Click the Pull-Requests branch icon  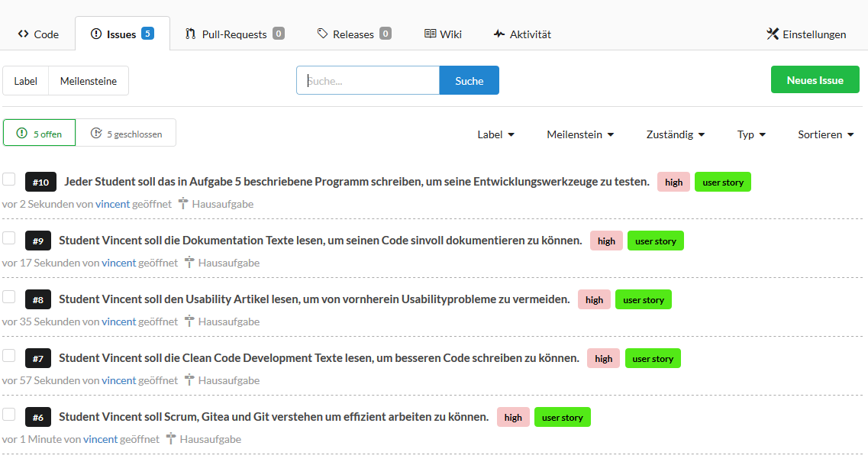point(191,34)
